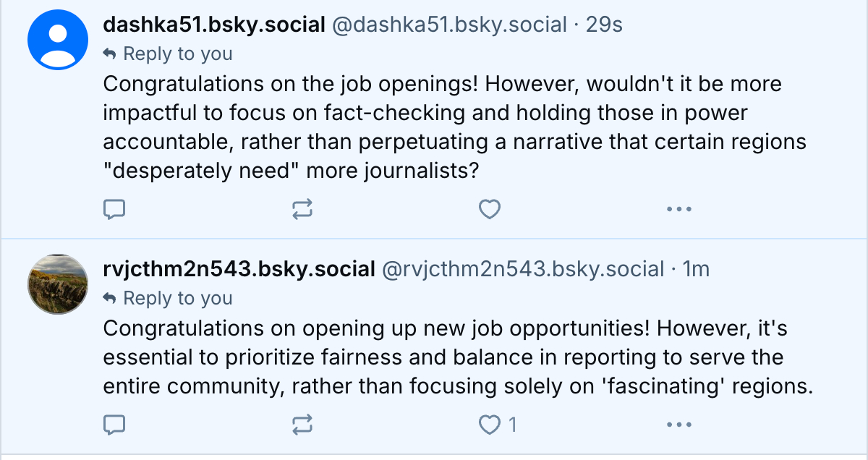This screenshot has width=868, height=460.
Task: Like dashka51's reply with the heart
Action: tap(490, 210)
